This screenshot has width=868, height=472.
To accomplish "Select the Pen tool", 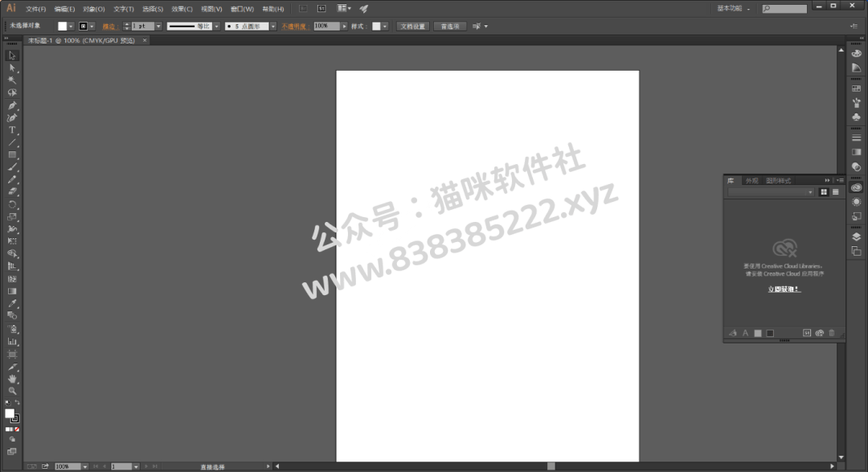I will click(12, 105).
